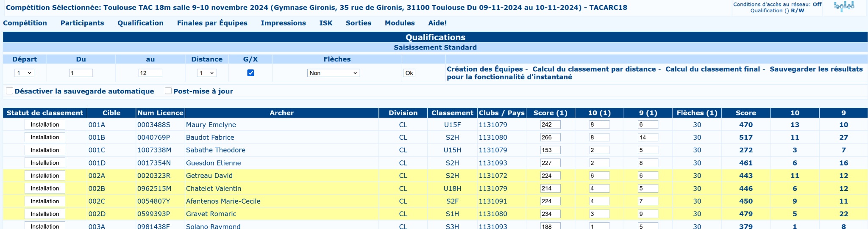Click Calcul du classement par distance link
The height and width of the screenshot is (229, 868).
[594, 69]
